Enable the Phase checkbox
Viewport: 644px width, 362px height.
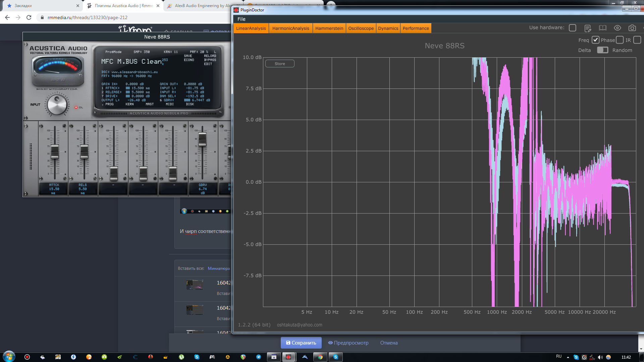click(x=620, y=40)
